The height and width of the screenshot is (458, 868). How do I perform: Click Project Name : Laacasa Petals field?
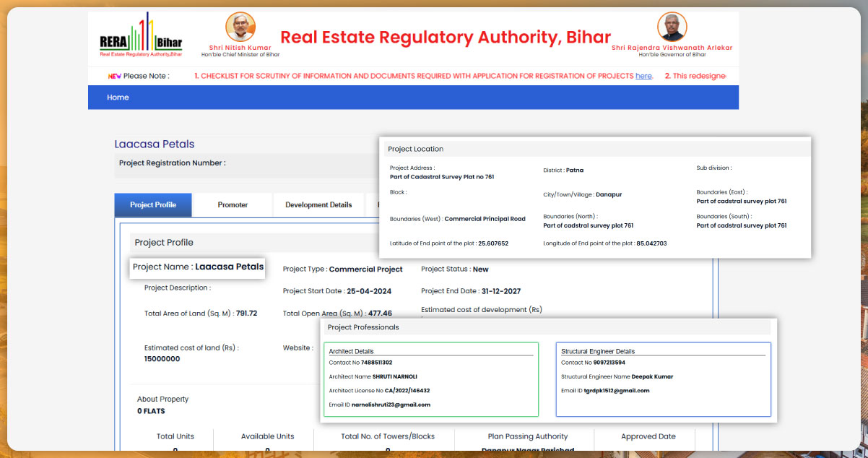point(199,267)
